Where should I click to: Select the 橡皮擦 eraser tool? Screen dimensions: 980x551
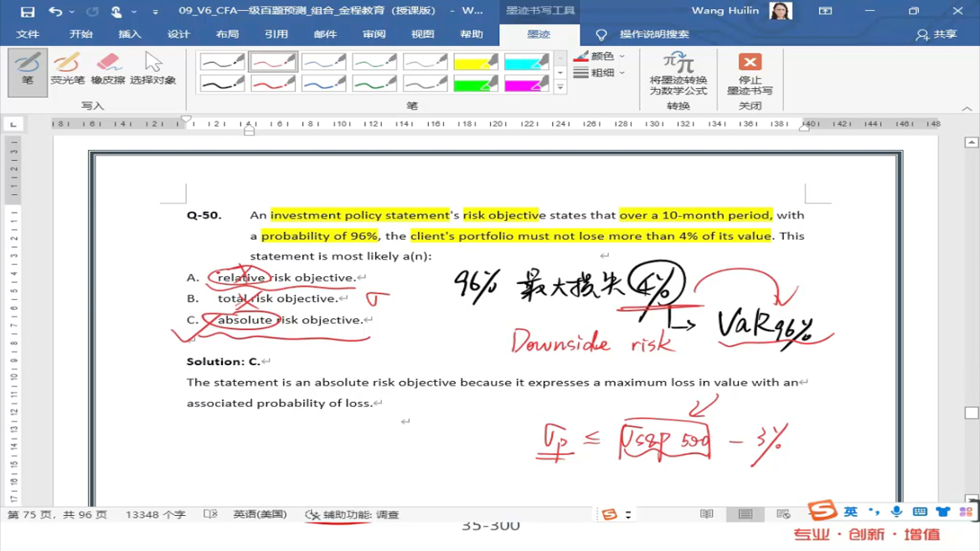coord(108,70)
